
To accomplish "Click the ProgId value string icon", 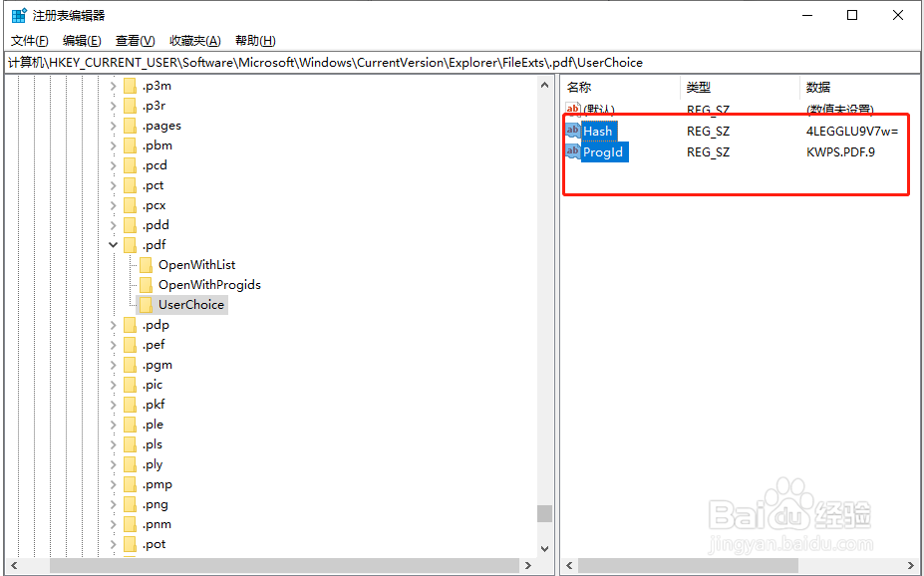I will pyautogui.click(x=572, y=151).
